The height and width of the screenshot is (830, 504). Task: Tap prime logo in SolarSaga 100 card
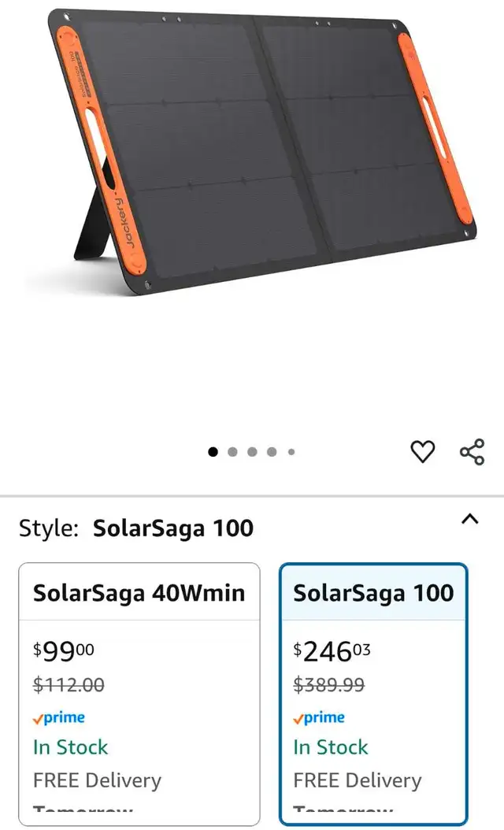click(x=319, y=718)
